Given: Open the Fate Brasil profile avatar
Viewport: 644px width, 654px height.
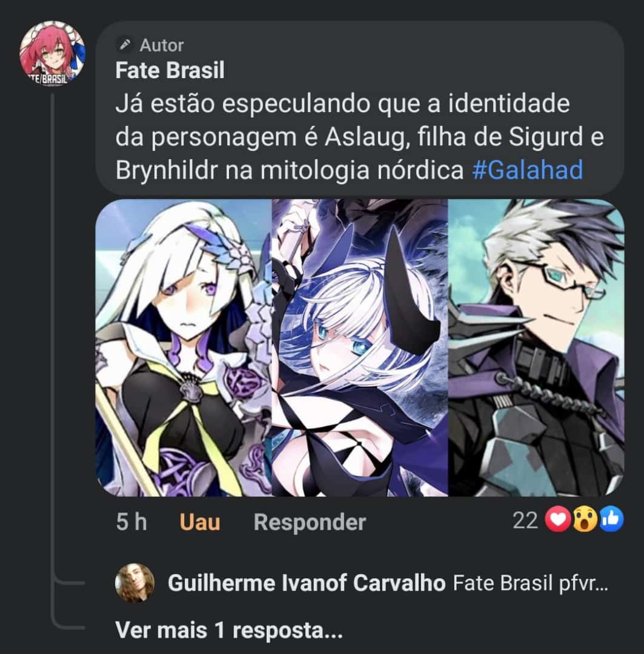Looking at the screenshot, I should (52, 53).
